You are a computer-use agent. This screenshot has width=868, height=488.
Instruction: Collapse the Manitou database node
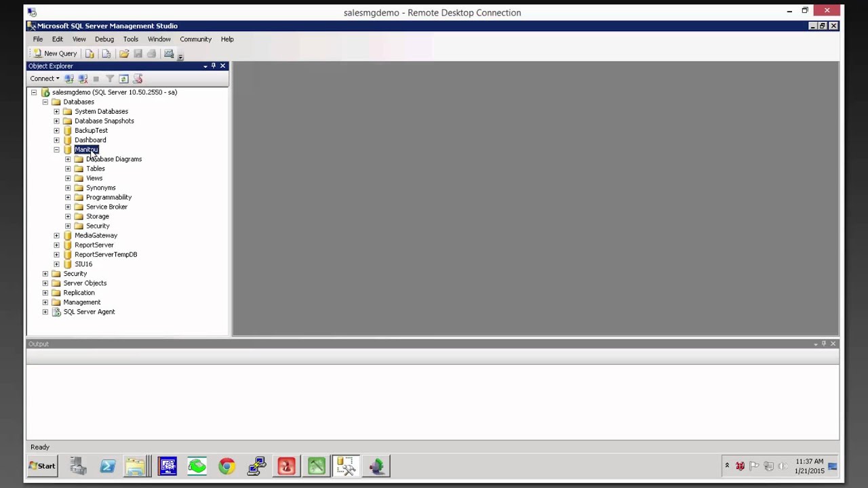57,149
